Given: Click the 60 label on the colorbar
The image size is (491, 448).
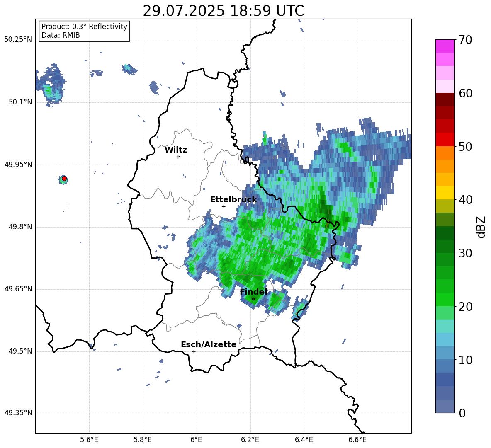Looking at the screenshot, I should [x=465, y=93].
